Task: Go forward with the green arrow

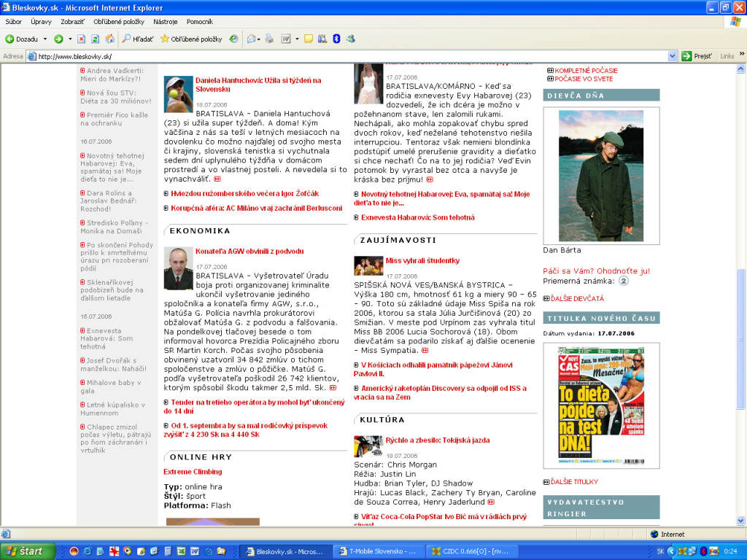Action: [58, 39]
